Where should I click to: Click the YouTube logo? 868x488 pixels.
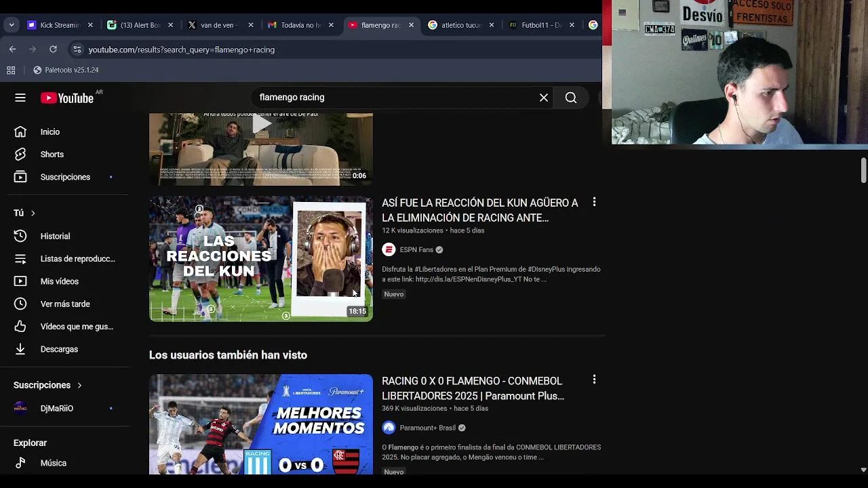coord(67,98)
